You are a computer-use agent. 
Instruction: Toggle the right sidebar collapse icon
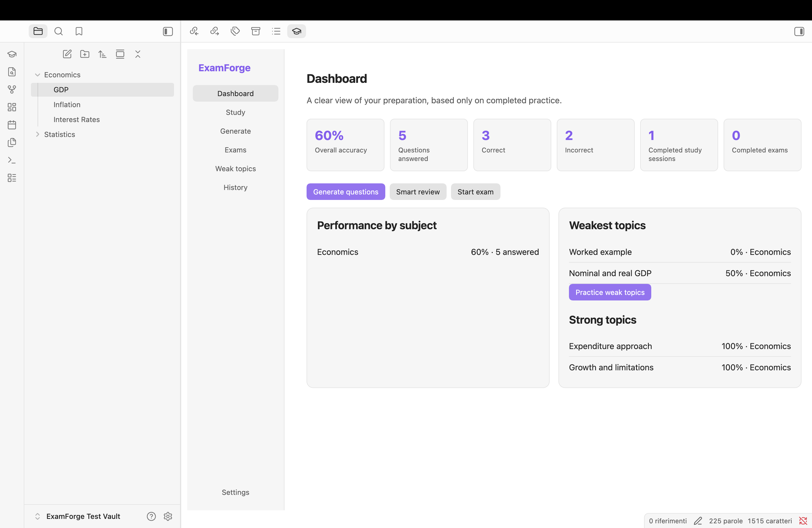799,31
